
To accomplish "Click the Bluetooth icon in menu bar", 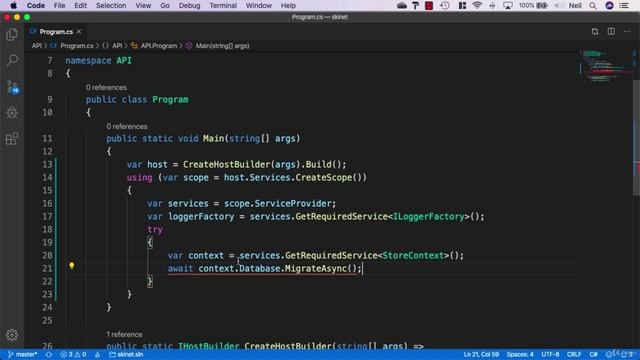I will click(492, 6).
